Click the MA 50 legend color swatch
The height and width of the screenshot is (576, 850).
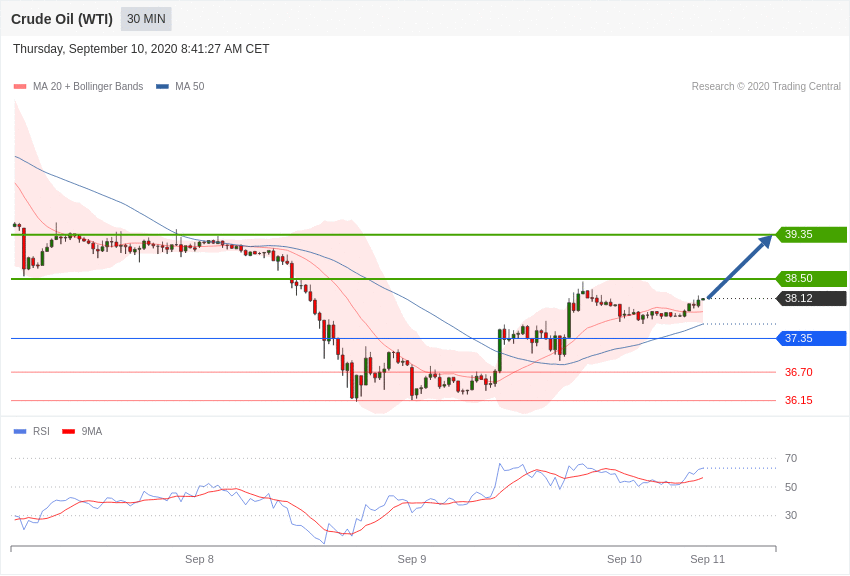[162, 86]
